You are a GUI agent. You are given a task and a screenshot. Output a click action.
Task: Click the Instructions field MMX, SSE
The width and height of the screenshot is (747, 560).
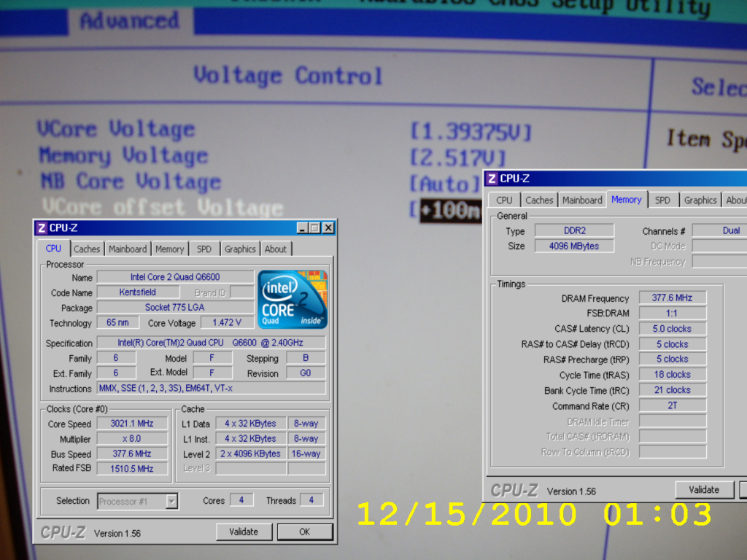tap(211, 388)
